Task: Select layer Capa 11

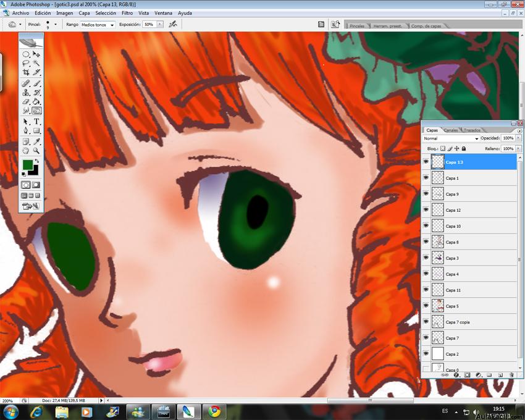Action: point(474,290)
